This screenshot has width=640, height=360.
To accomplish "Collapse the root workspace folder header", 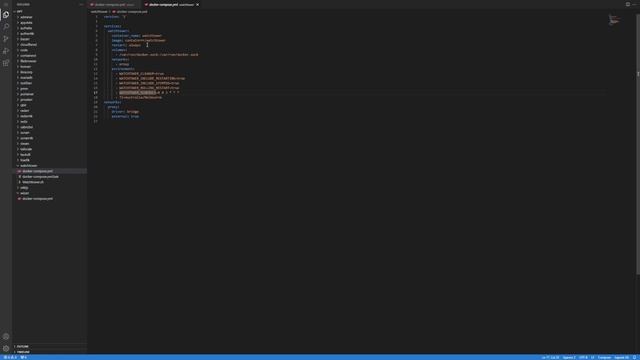I will tap(50, 11).
